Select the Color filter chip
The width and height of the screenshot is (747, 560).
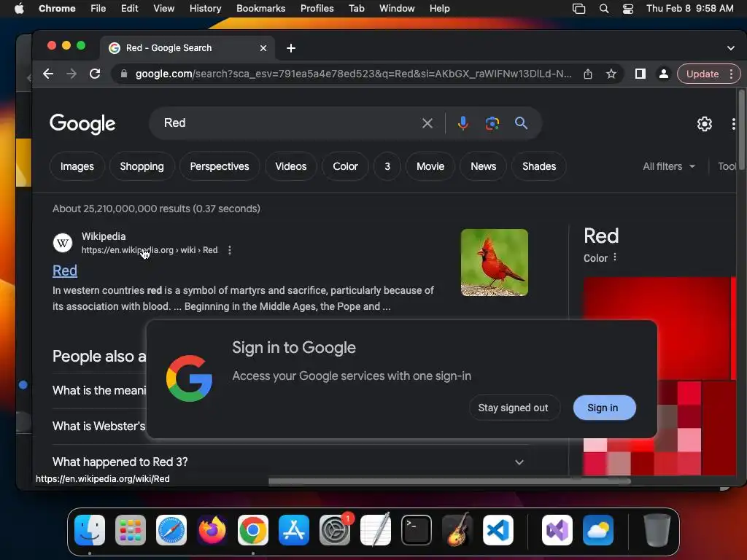345,167
